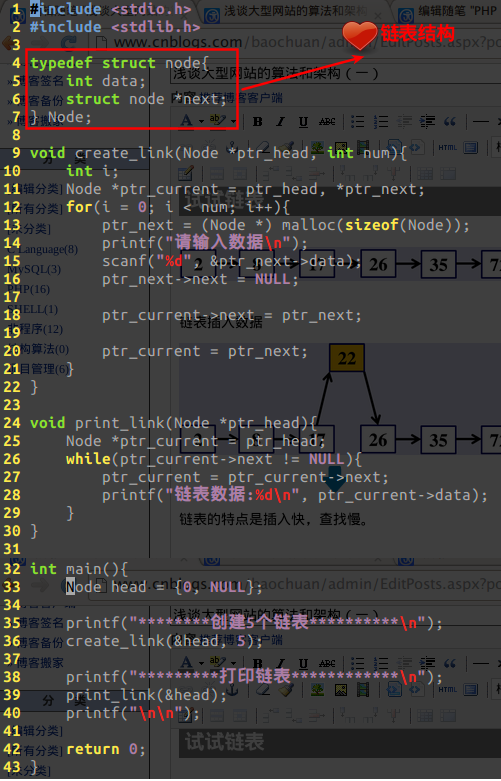This screenshot has width=501, height=781.
Task: Open the highlight color dropdown arrow, upper toolbar
Action: [233, 121]
